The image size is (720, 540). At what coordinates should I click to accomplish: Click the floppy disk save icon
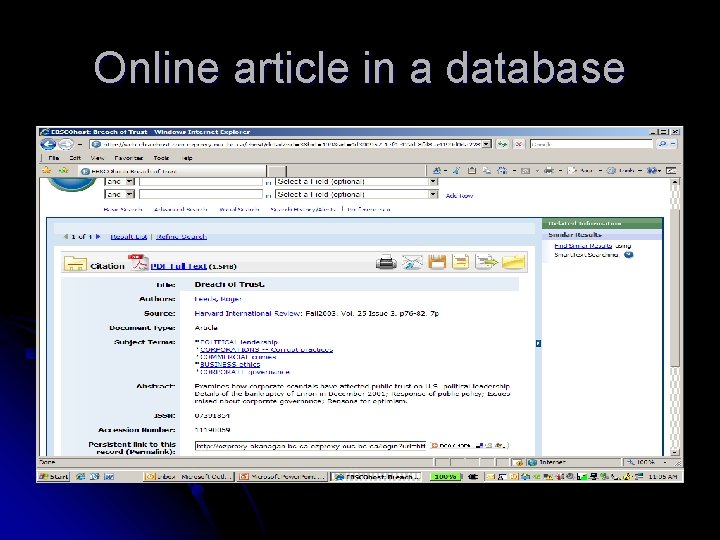coord(437,262)
